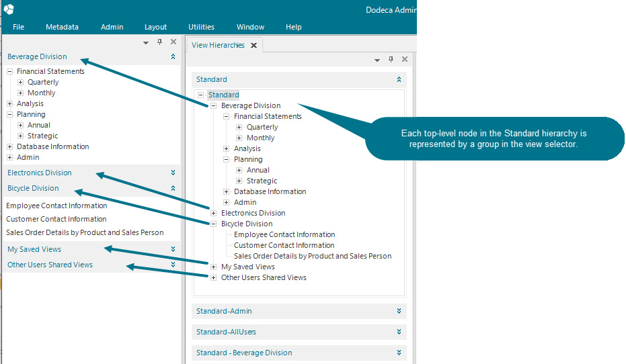Collapse Standard root node in hierarchy tree
626x364 pixels.
[x=201, y=95]
